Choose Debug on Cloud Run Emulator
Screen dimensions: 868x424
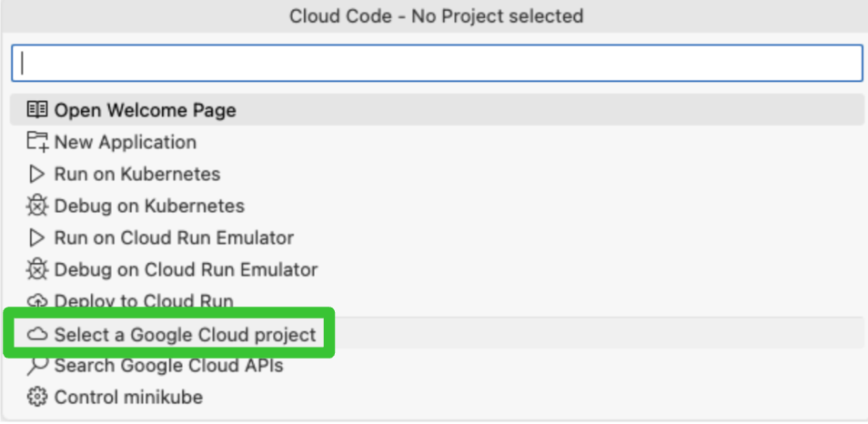[186, 270]
